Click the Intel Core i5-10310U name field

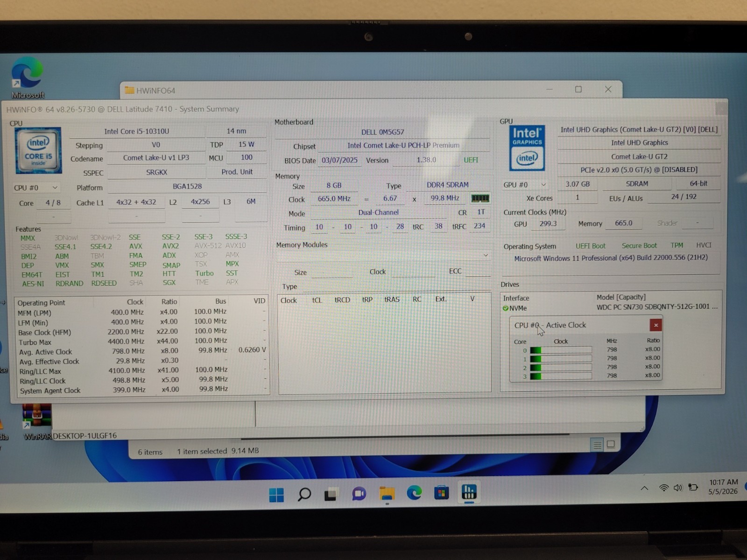(137, 132)
